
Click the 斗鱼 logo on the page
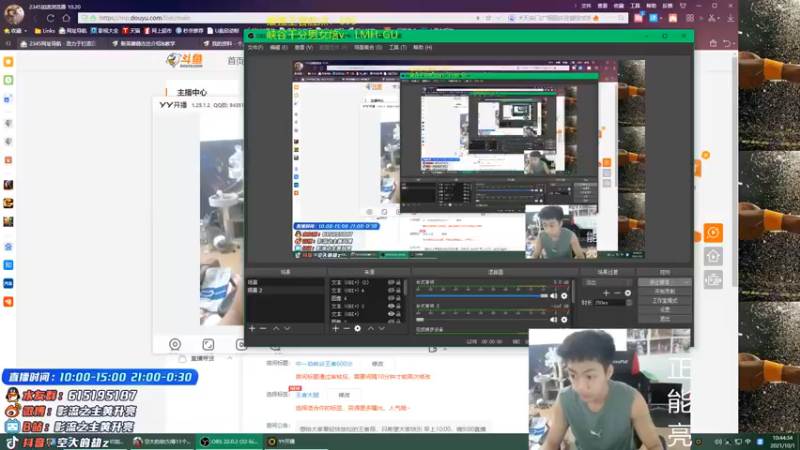185,60
